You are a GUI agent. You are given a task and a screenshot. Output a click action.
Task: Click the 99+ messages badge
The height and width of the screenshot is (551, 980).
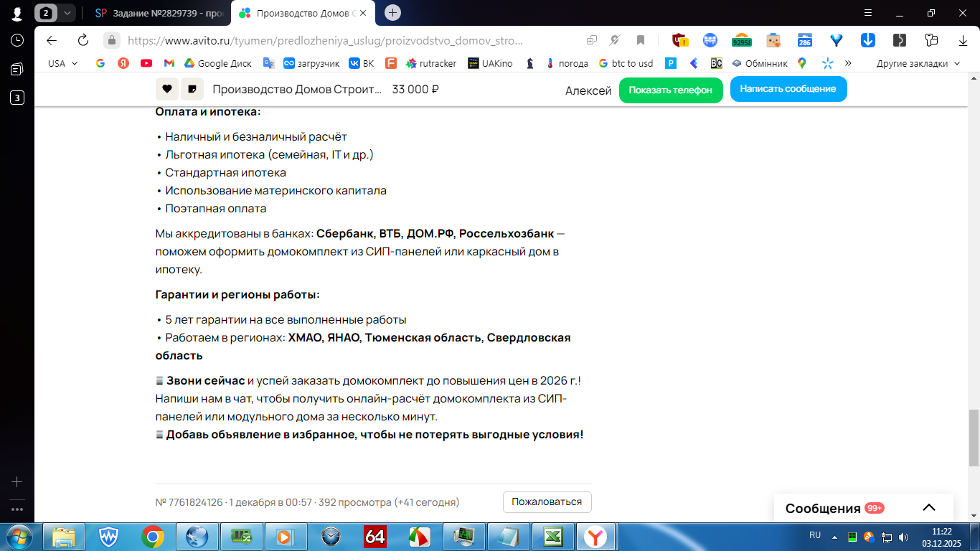(x=875, y=508)
